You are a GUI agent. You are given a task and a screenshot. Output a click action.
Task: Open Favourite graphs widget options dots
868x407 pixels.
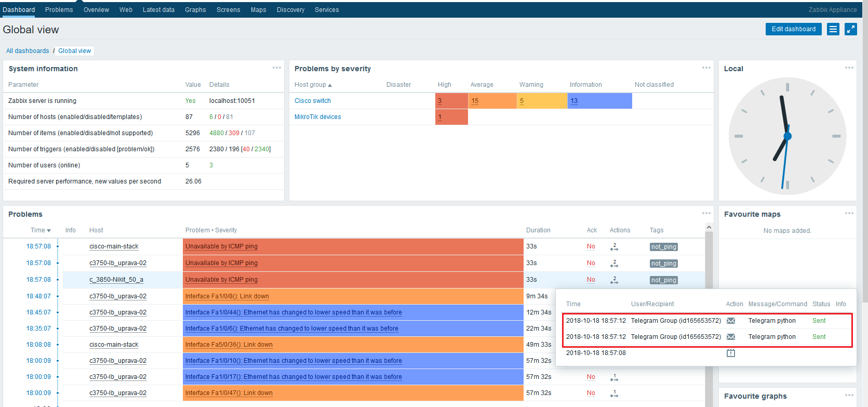tap(849, 395)
